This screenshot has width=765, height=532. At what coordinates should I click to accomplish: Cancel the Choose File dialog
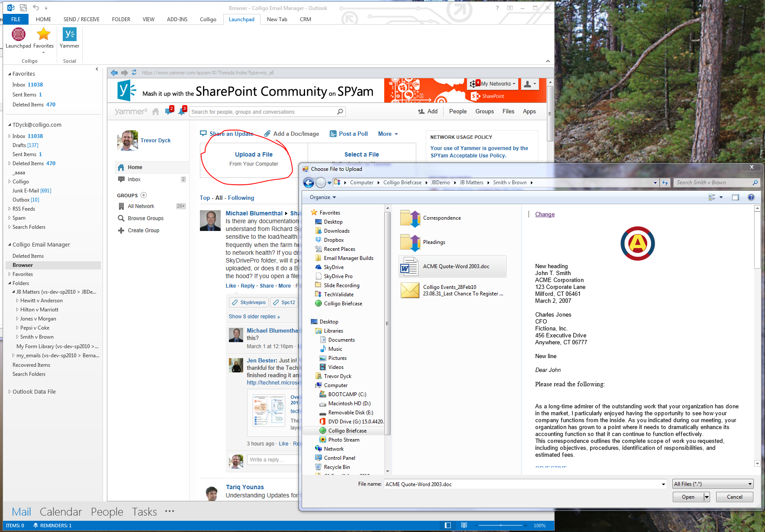pyautogui.click(x=734, y=497)
